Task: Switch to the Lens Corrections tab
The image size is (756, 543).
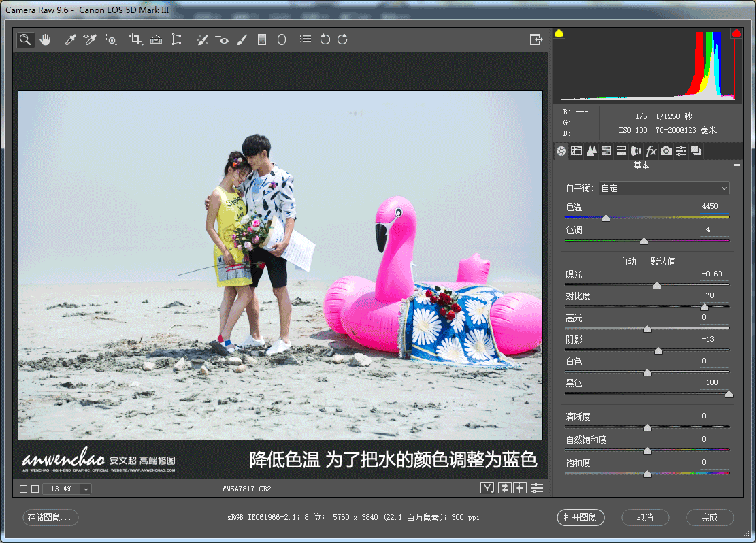Action: point(636,151)
